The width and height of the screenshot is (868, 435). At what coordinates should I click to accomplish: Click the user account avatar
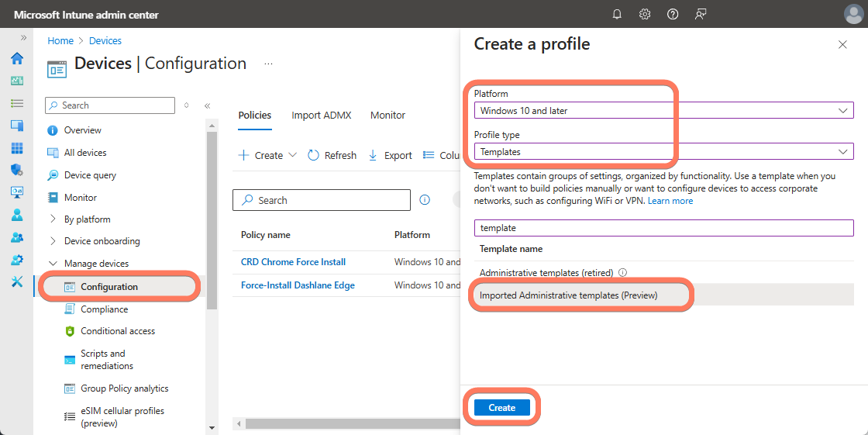[x=853, y=14]
